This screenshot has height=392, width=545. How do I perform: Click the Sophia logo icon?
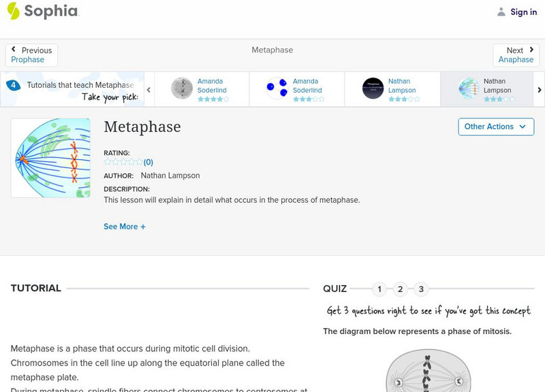click(x=14, y=11)
